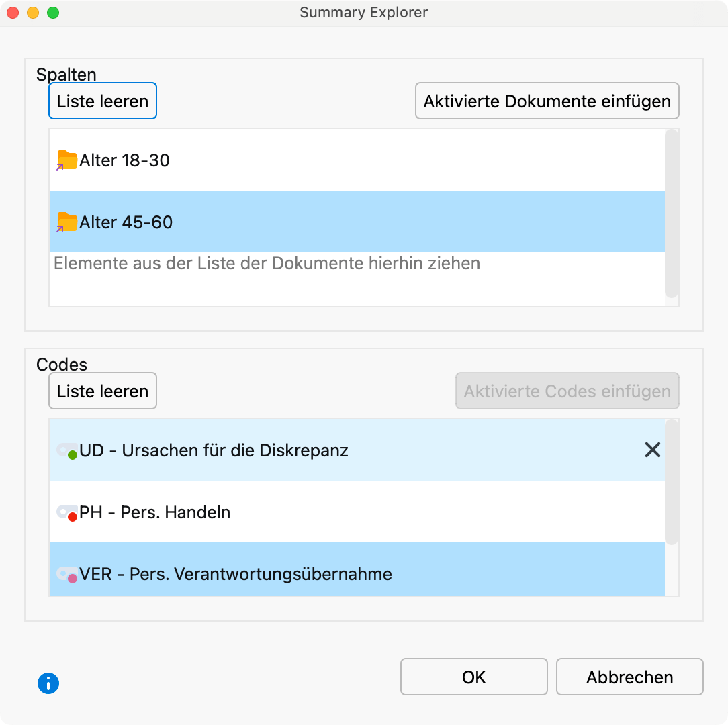728x725 pixels.
Task: Remove UD code with the X icon
Action: [x=652, y=450]
